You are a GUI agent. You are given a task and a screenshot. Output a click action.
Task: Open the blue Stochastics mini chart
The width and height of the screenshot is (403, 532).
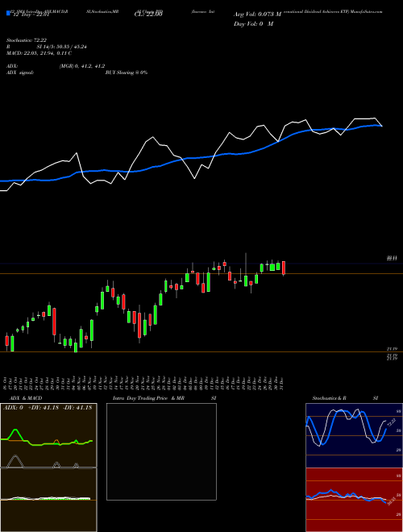point(354,435)
